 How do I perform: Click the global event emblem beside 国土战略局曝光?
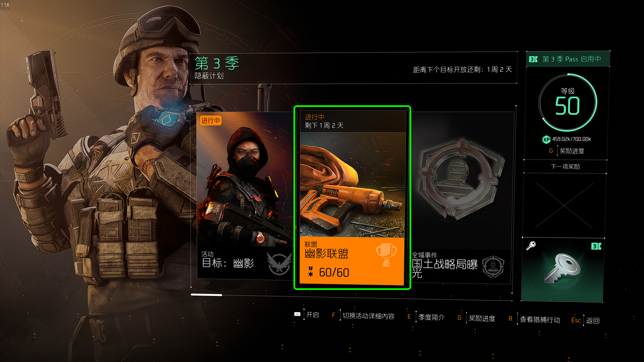[493, 267]
